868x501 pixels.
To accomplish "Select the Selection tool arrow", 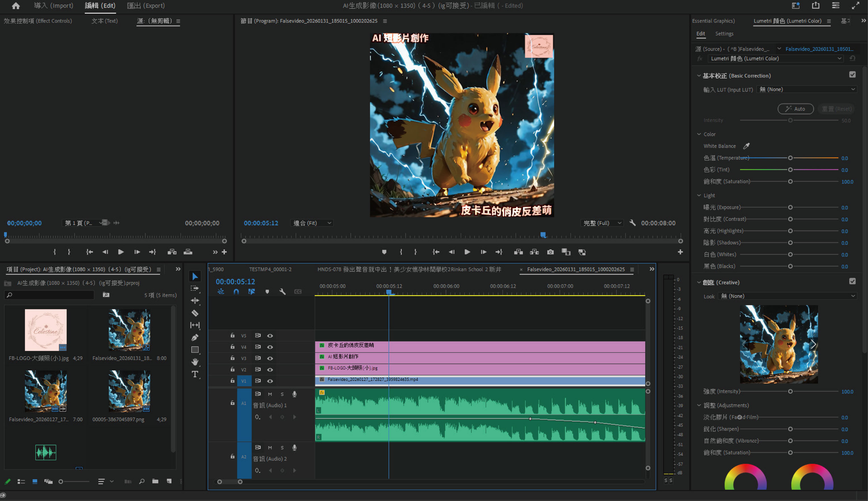I will pos(195,276).
